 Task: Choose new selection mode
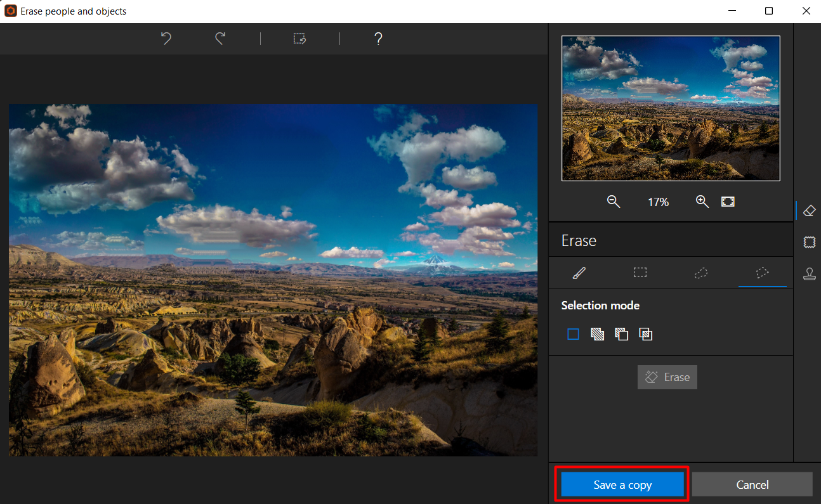pos(574,334)
